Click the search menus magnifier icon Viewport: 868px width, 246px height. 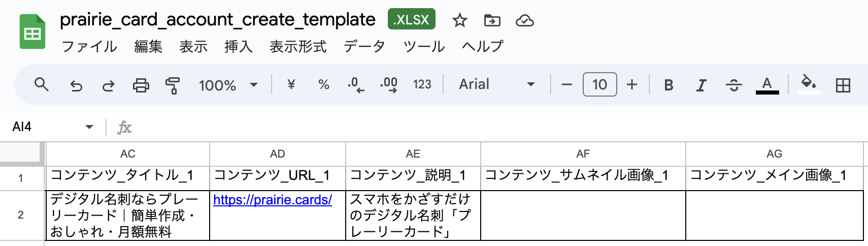42,84
